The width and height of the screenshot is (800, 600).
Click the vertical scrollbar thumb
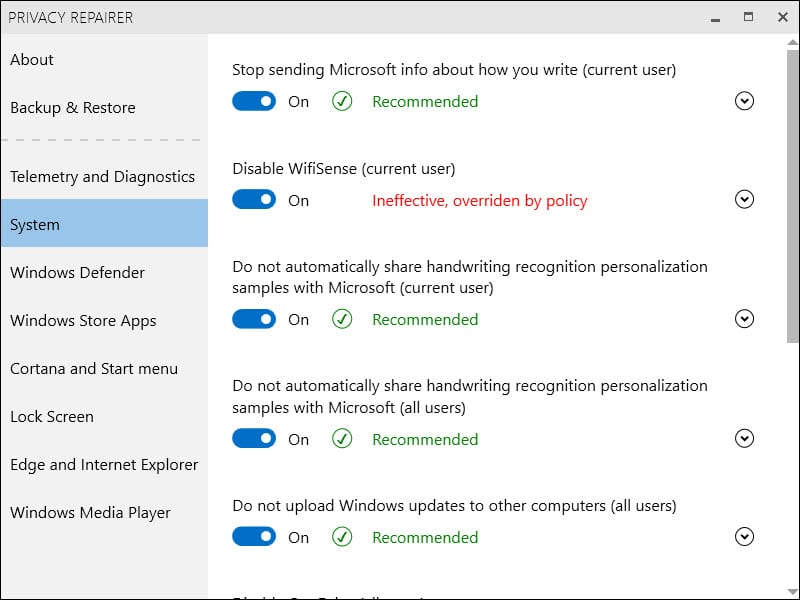(792, 196)
